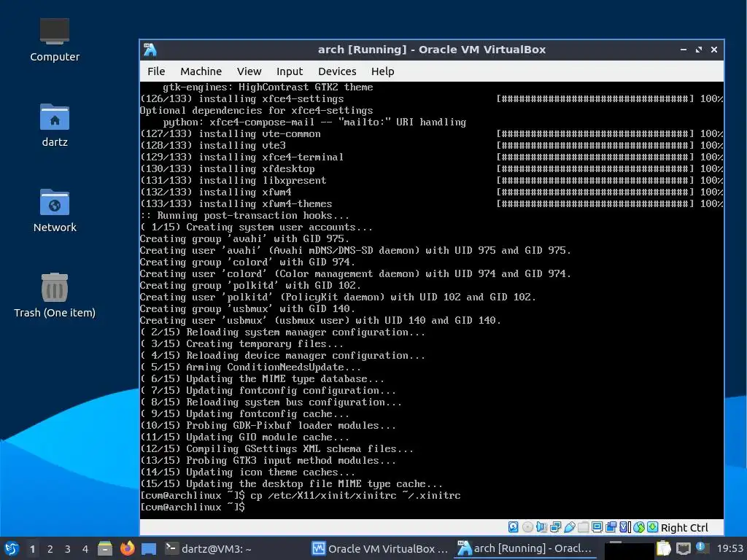Click the 'installing xfce4-settings' progress bar
747x560 pixels.
coord(595,98)
